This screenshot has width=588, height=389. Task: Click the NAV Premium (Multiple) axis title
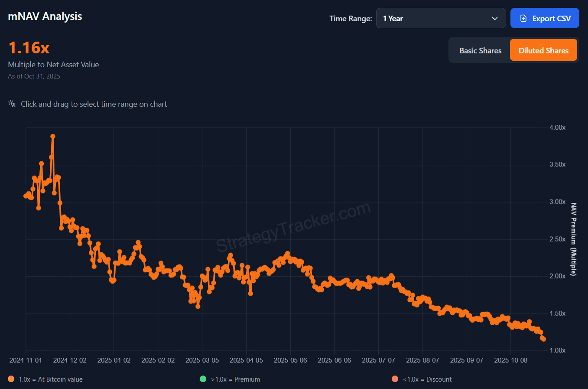coord(573,239)
